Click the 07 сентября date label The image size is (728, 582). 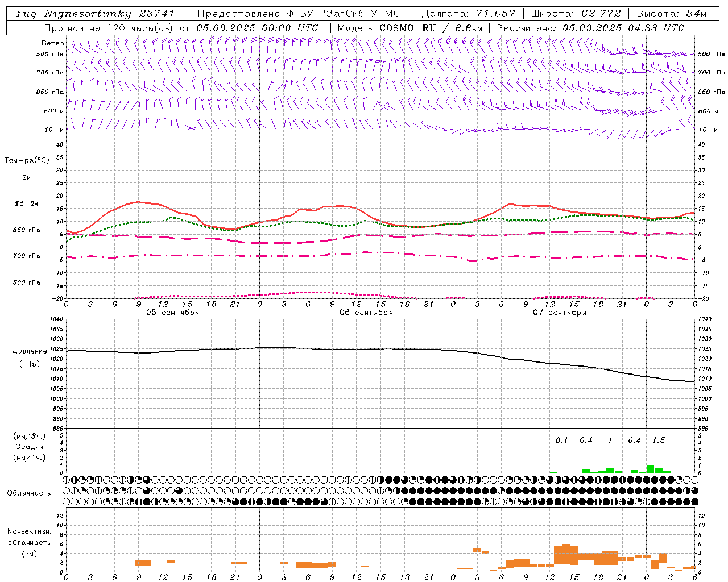[x=560, y=313]
